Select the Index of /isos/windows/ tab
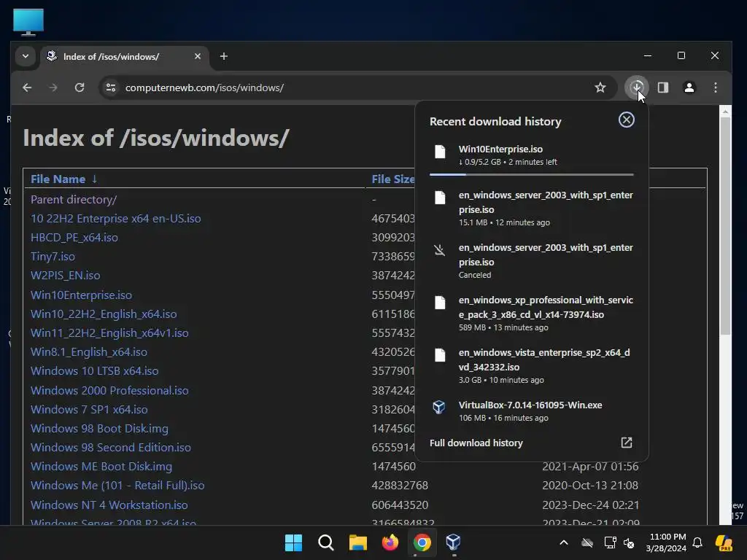Screen dimensions: 747x560 (x=125, y=57)
